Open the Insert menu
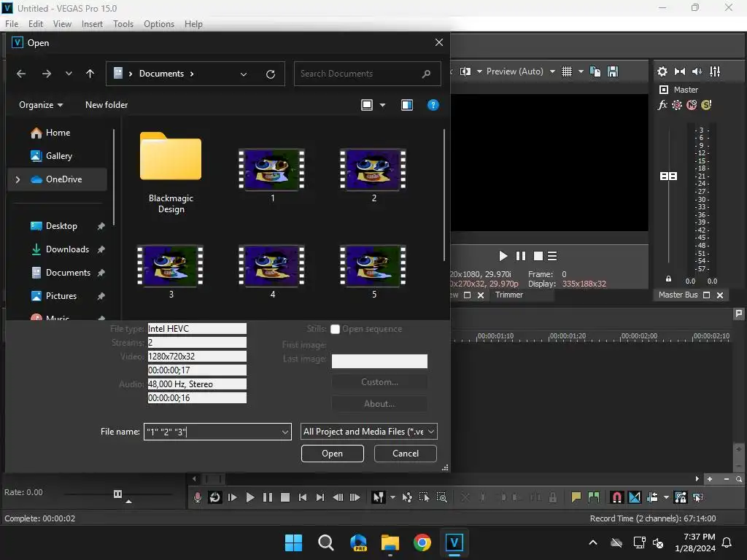This screenshot has height=560, width=747. coord(92,24)
